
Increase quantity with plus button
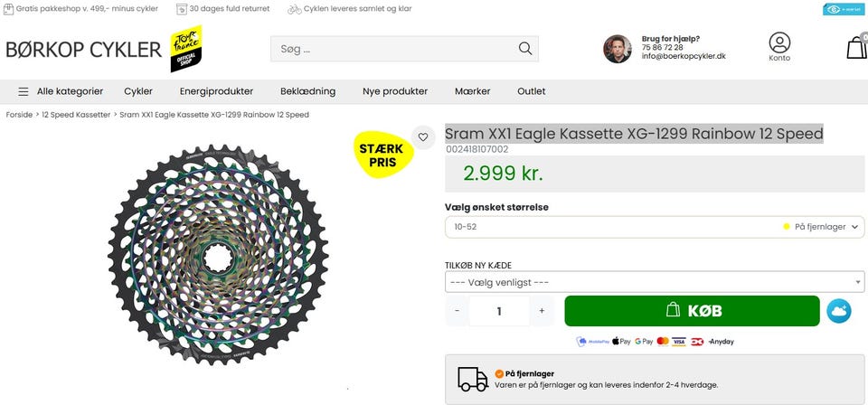(x=542, y=311)
